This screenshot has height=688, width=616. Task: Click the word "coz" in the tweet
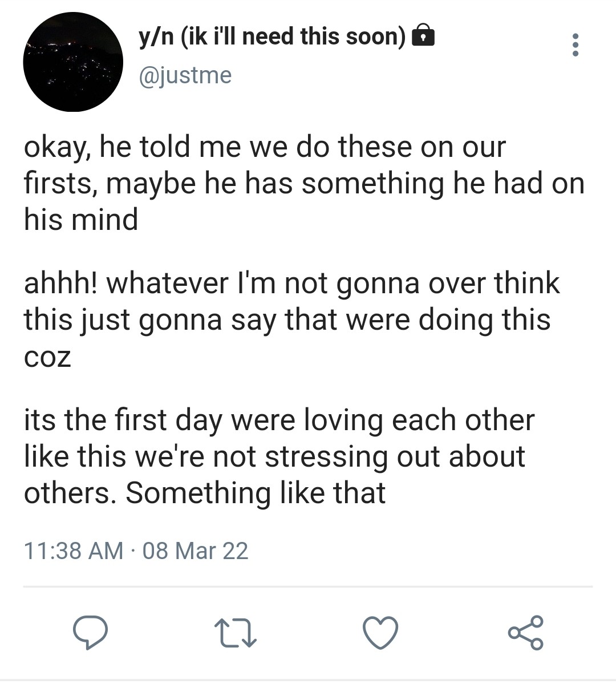47,358
